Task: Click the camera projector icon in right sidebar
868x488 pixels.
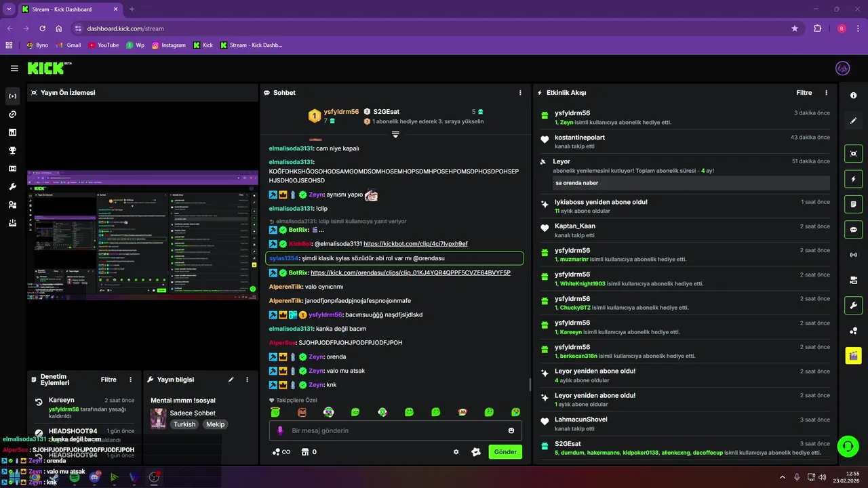Action: coord(854,280)
